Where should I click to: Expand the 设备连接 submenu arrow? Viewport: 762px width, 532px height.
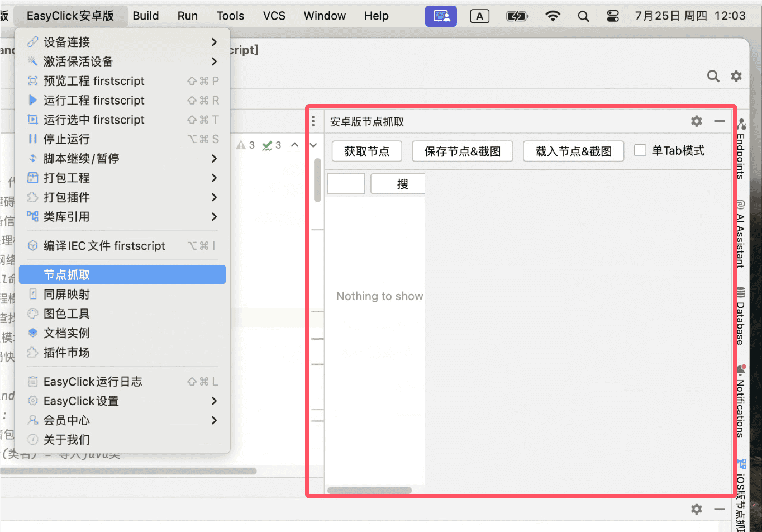point(215,42)
